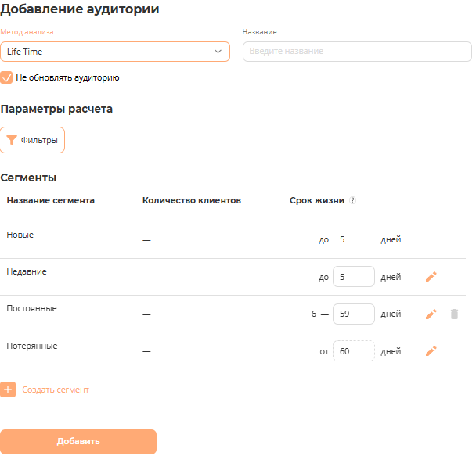Click the Создать сегмент link

tap(56, 390)
